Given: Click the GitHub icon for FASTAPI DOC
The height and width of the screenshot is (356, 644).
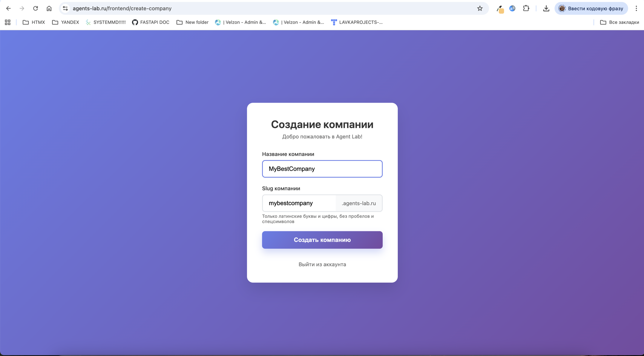Looking at the screenshot, I should pyautogui.click(x=135, y=22).
